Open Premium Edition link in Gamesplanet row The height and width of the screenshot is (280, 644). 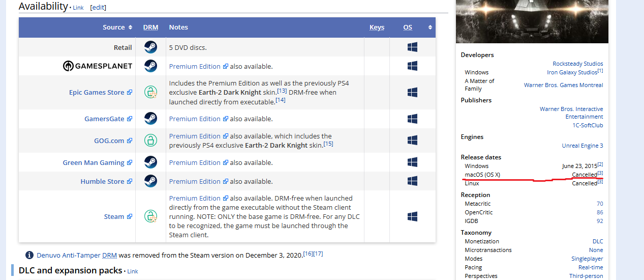click(x=198, y=66)
